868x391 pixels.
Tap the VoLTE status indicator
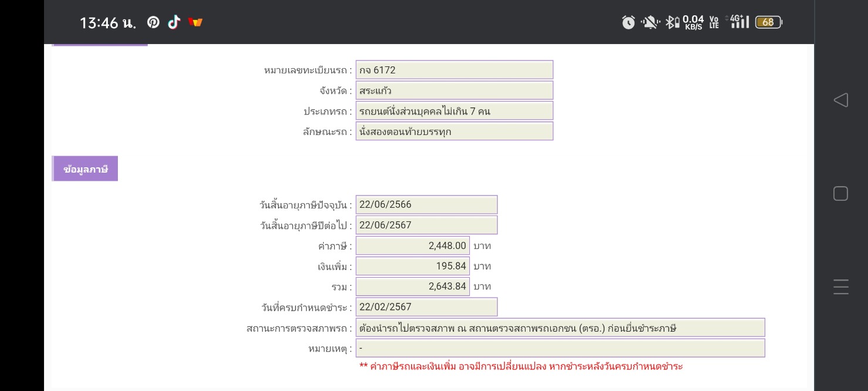coord(714,22)
